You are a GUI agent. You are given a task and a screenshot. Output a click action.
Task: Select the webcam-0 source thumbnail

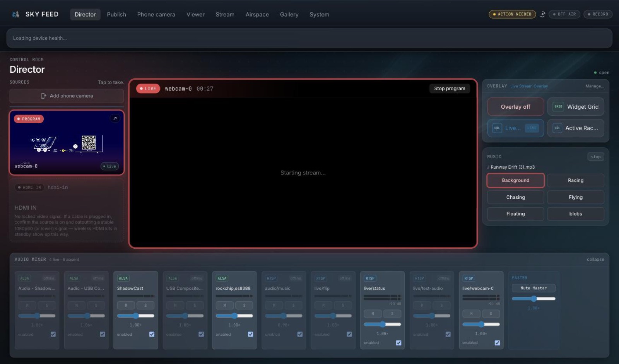point(67,143)
